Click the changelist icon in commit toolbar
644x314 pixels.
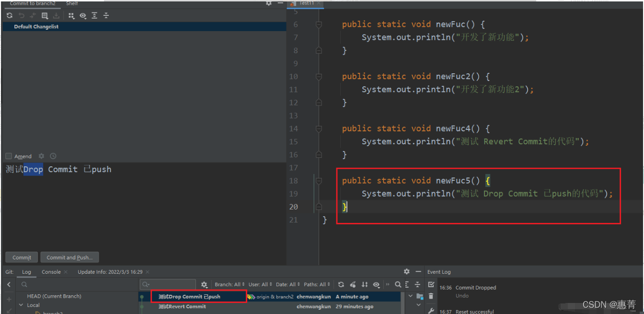click(45, 15)
